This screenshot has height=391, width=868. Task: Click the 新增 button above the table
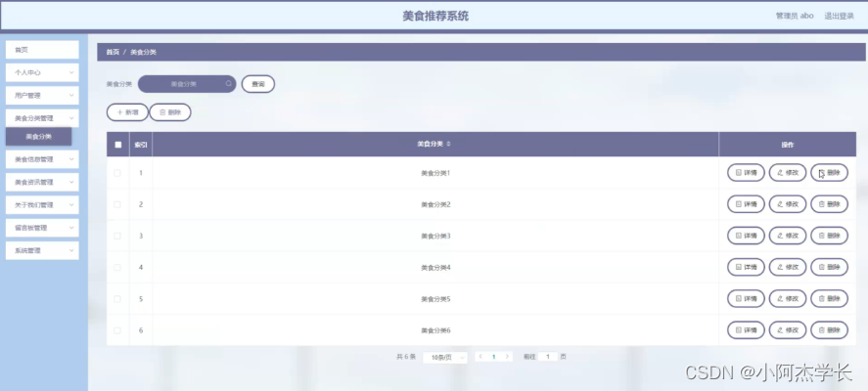tap(127, 112)
